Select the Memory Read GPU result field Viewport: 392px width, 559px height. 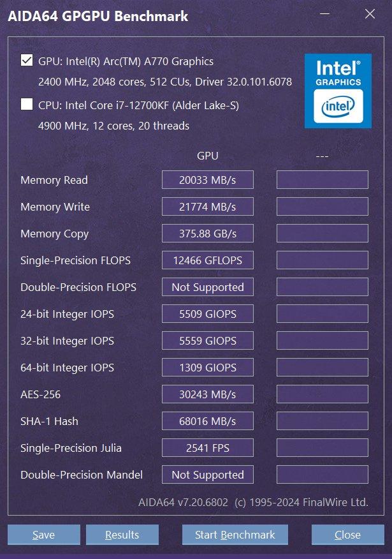click(208, 180)
